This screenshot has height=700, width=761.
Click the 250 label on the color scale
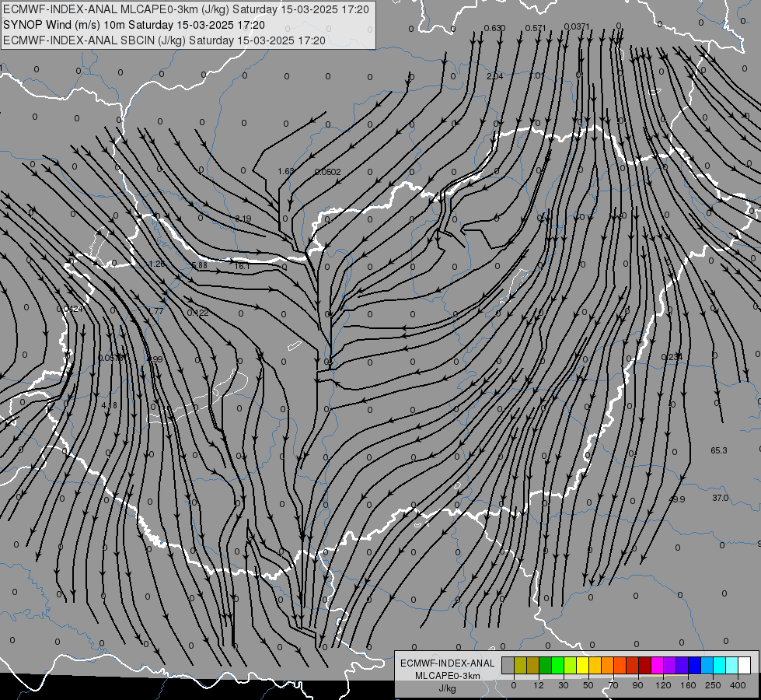click(x=713, y=685)
